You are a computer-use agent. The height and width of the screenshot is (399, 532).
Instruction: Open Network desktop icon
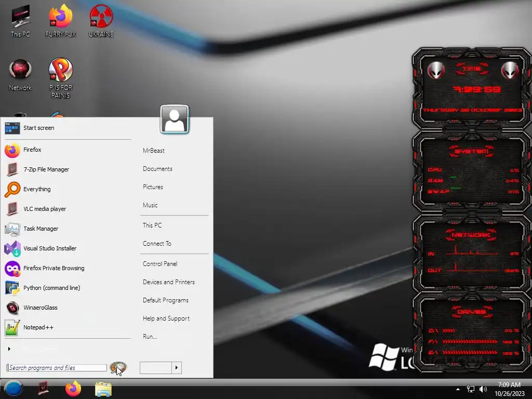coord(20,75)
